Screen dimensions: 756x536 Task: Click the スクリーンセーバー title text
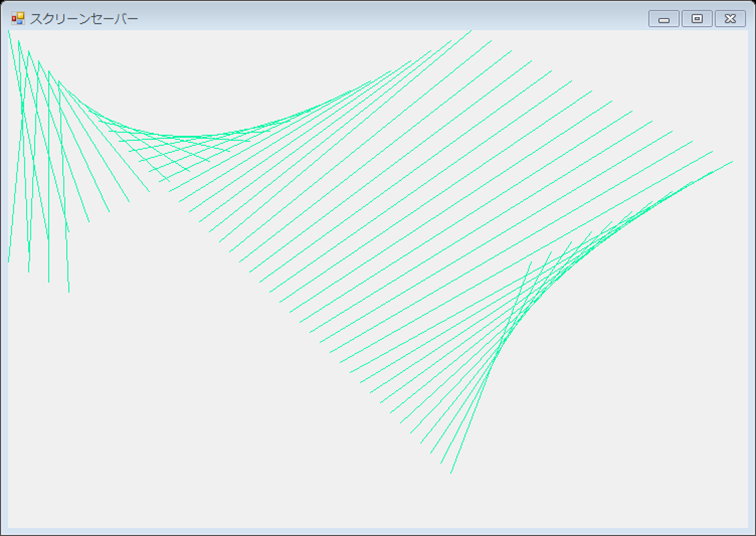point(84,18)
